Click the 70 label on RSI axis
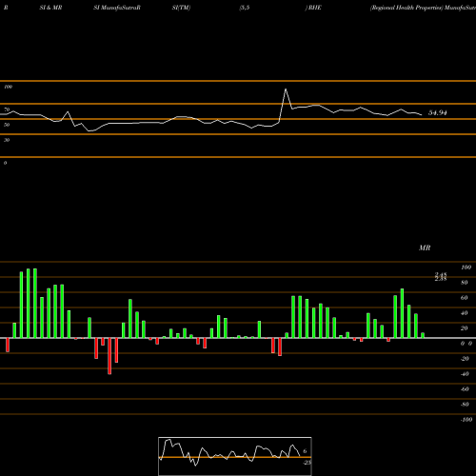Image resolution: width=476 pixels, height=476 pixels. pyautogui.click(x=7, y=109)
